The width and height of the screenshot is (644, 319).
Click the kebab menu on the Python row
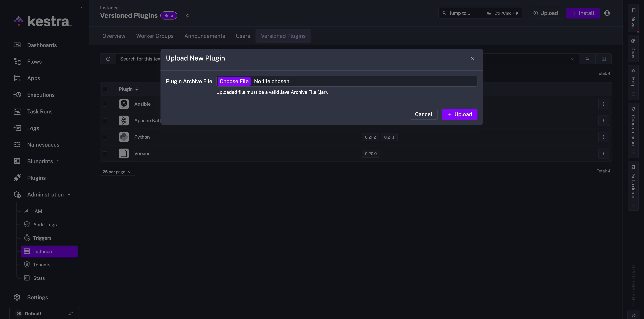click(604, 137)
